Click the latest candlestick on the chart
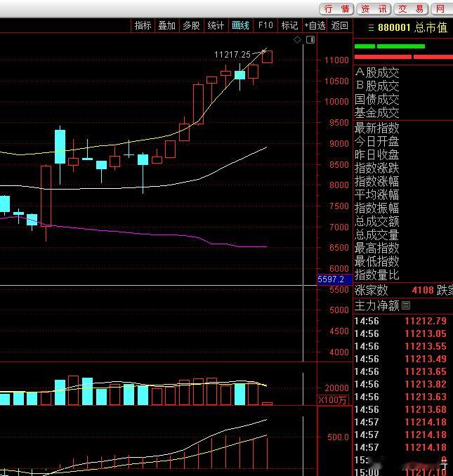Screen dimensions: 453x476 pos(267,57)
